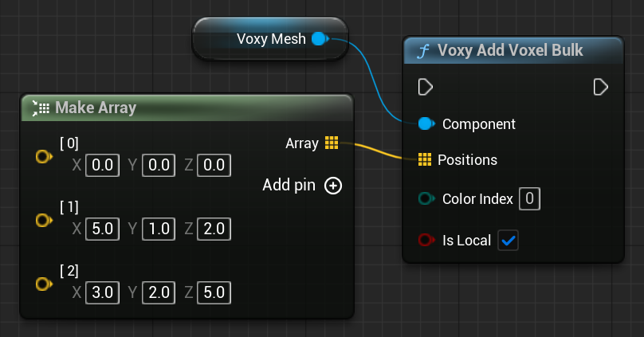Click the Is Local boolean pin

pos(426,240)
